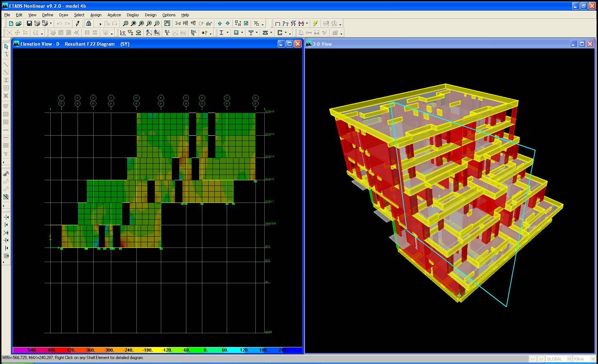The height and width of the screenshot is (364, 598).
Task: Move up in story list arrow
Action: tap(220, 24)
